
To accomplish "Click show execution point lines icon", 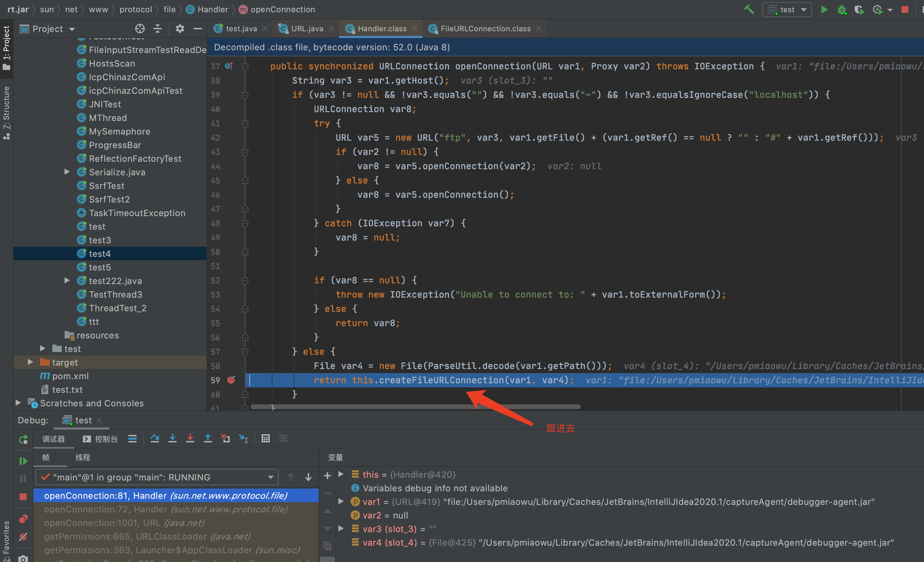I will [132, 439].
